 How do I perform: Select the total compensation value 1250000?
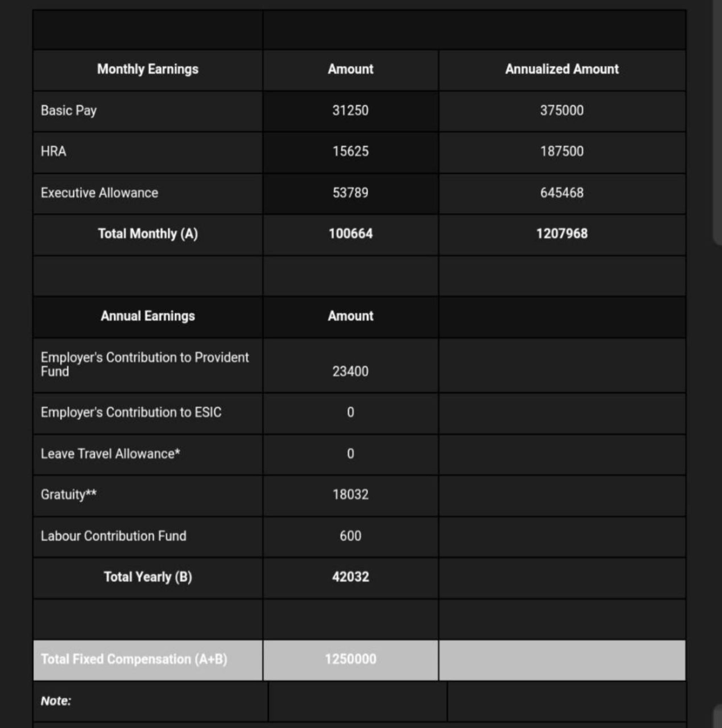tap(351, 659)
